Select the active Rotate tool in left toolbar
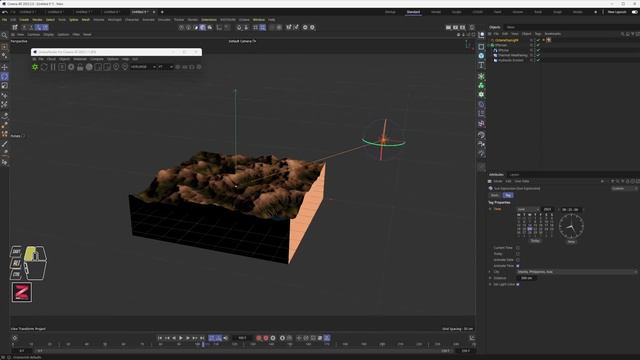The width and height of the screenshot is (640, 360). click(4, 76)
